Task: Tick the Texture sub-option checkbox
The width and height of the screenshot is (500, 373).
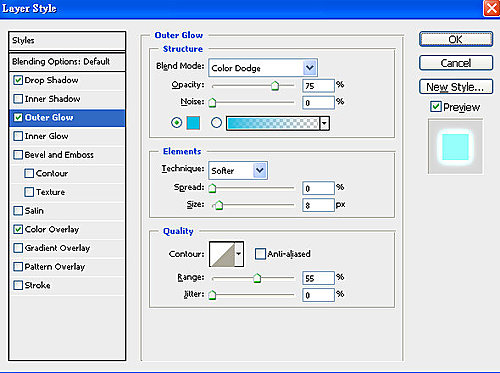Action: pyautogui.click(x=29, y=192)
